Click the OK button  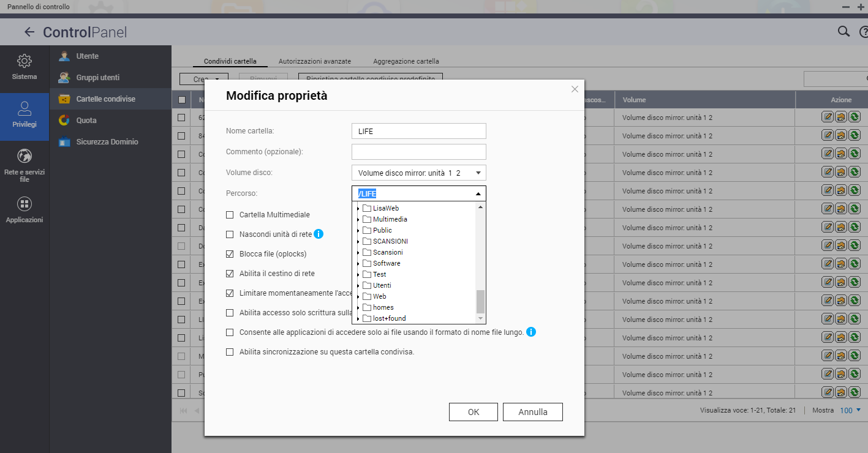point(473,412)
